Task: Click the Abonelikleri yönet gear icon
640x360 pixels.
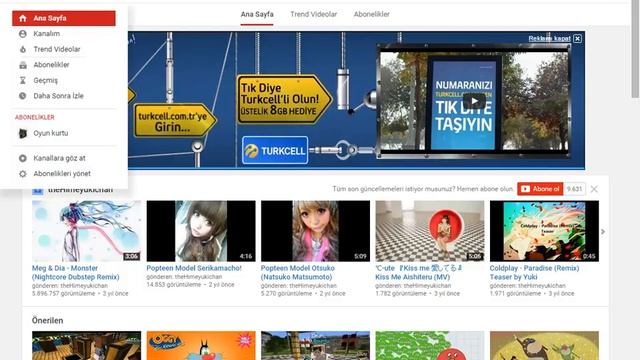Action: (x=23, y=173)
